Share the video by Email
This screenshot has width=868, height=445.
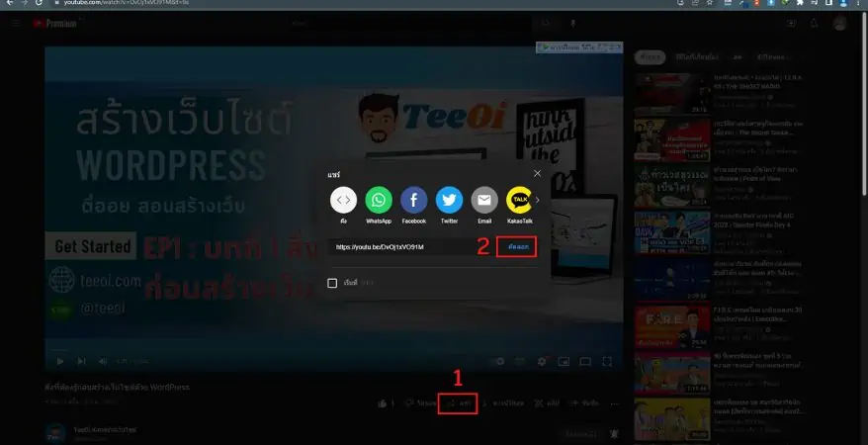484,200
